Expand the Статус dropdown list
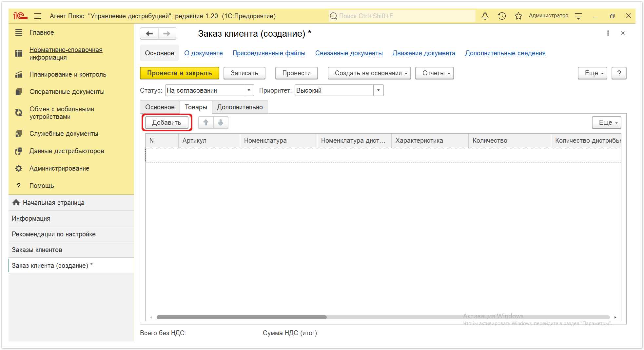 pos(249,90)
